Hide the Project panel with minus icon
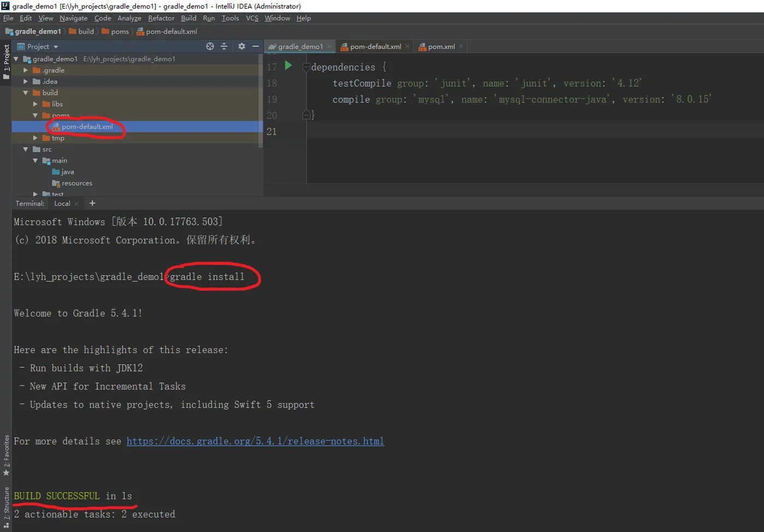 pos(255,46)
